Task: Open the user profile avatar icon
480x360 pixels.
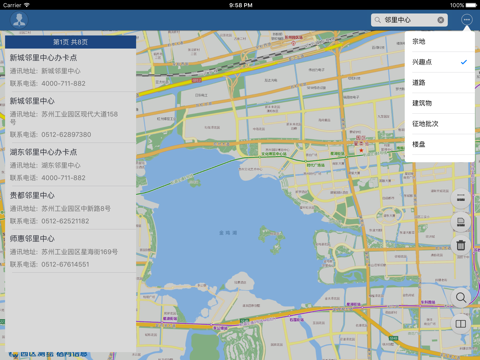Action: coord(19,20)
